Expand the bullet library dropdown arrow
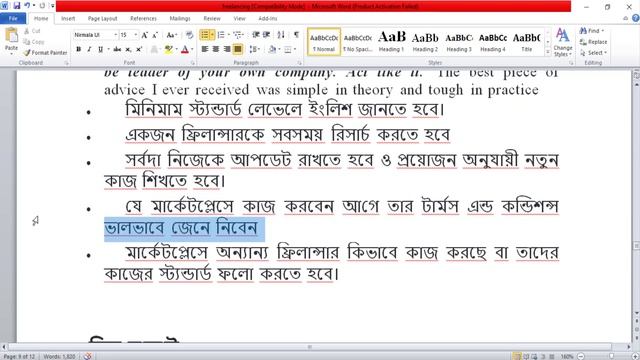 [x=212, y=35]
